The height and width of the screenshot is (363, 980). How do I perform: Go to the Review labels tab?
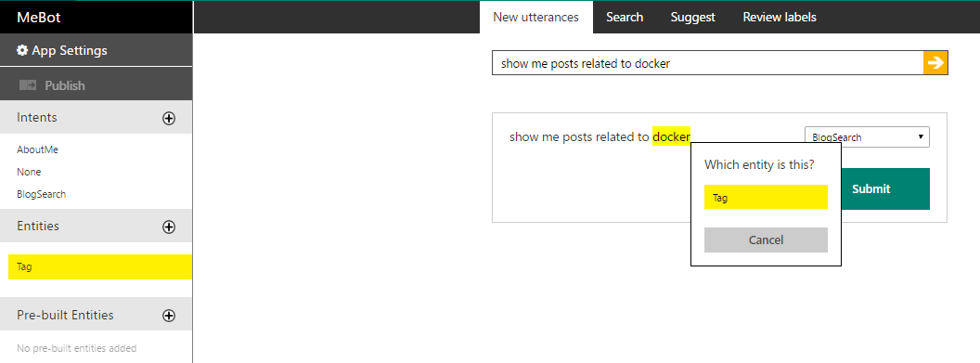[x=780, y=18]
